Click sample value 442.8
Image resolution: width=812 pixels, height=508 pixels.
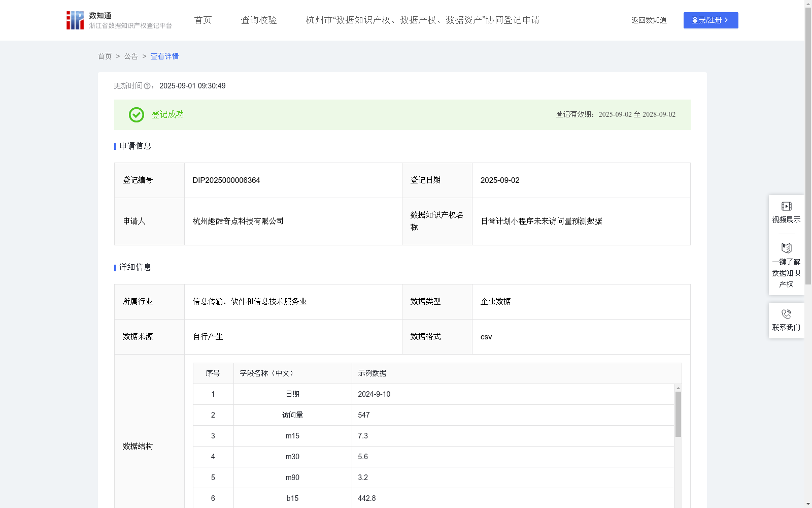coord(367,498)
